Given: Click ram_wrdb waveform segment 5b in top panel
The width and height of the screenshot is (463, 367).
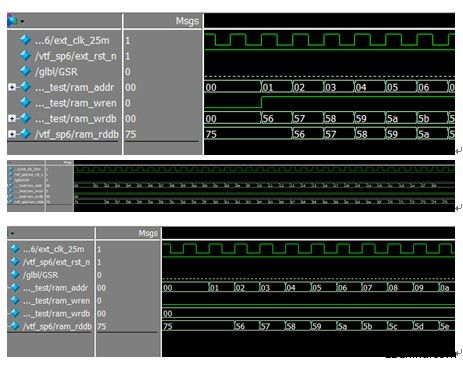Looking at the screenshot, I should pyautogui.click(x=431, y=118).
